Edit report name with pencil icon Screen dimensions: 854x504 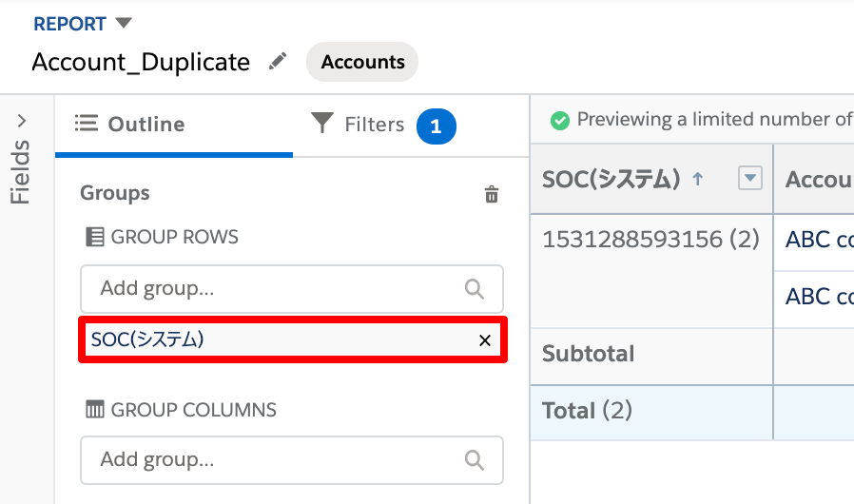(x=278, y=61)
